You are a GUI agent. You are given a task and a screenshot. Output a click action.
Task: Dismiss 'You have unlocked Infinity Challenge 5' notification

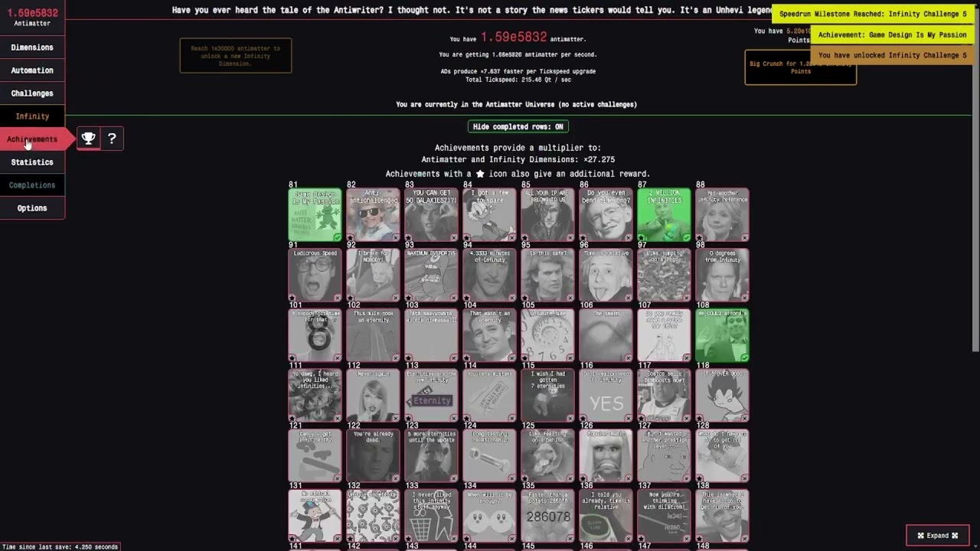893,55
